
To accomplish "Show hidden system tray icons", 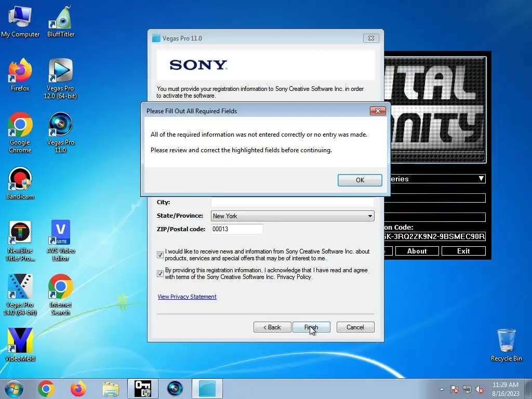I will (x=442, y=389).
